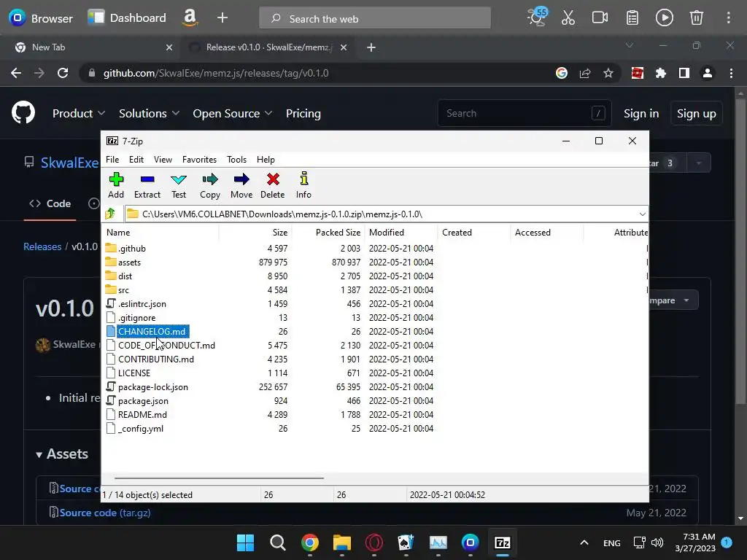Image resolution: width=747 pixels, height=560 pixels.
Task: Download Source code (tar.gz)
Action: (105, 513)
